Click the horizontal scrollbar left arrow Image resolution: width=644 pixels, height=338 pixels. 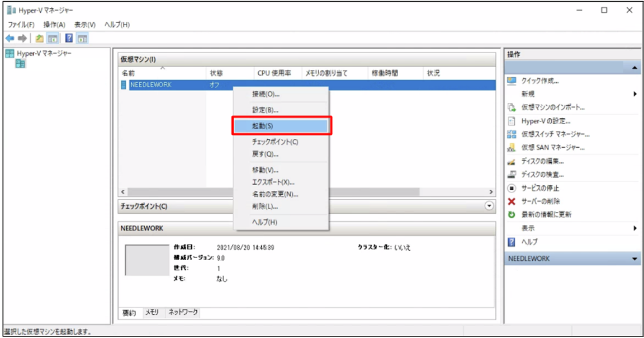[x=123, y=192]
